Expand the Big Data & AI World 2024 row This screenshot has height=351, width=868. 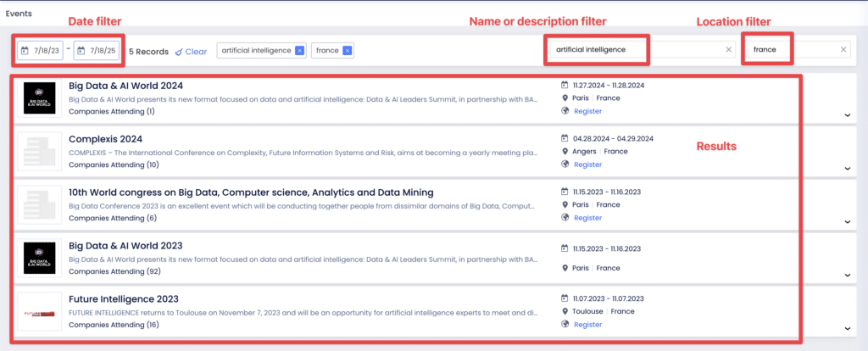[847, 115]
